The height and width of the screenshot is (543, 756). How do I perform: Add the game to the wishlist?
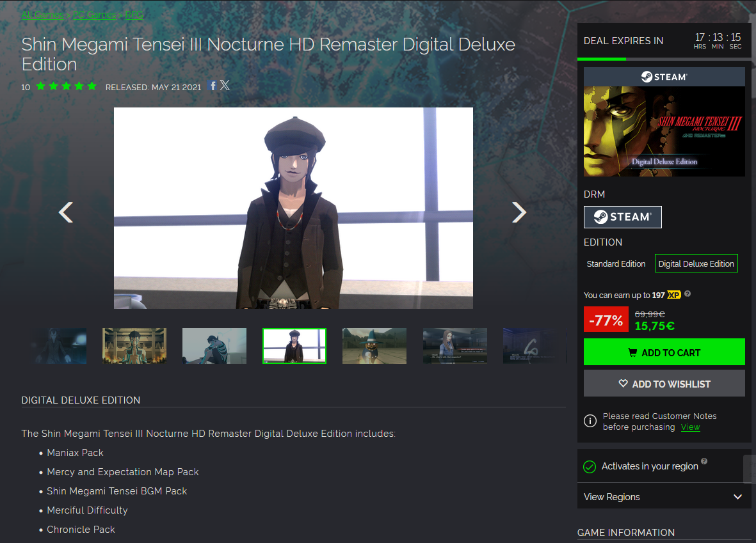pyautogui.click(x=664, y=384)
